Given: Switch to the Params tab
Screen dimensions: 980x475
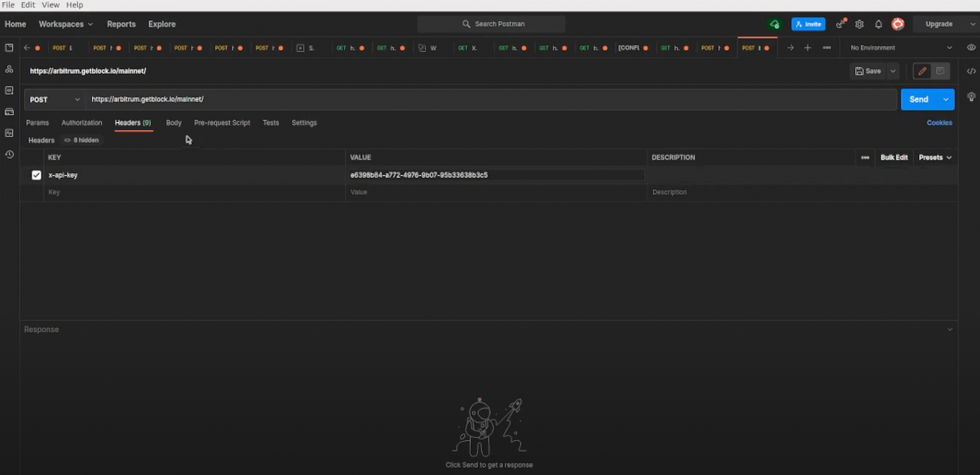Looking at the screenshot, I should [x=37, y=123].
